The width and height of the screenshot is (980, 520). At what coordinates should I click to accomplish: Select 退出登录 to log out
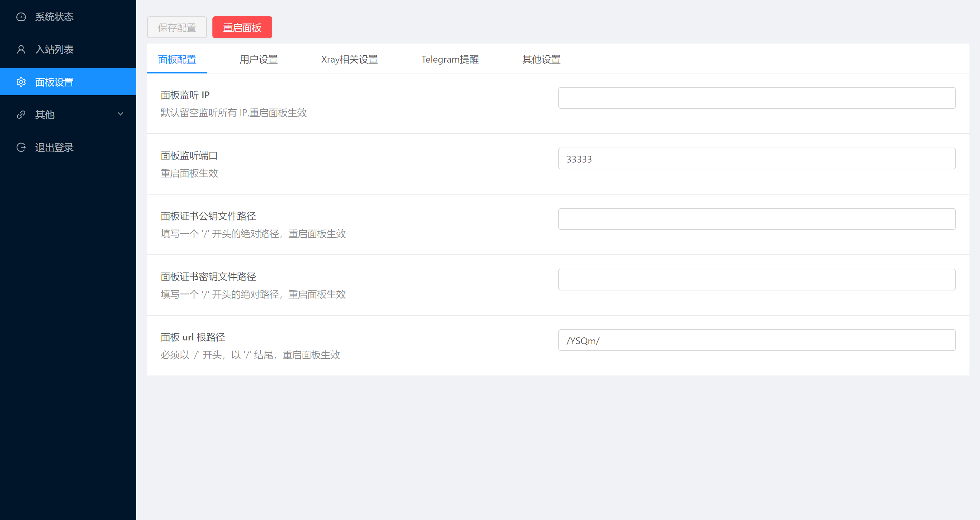coord(54,148)
